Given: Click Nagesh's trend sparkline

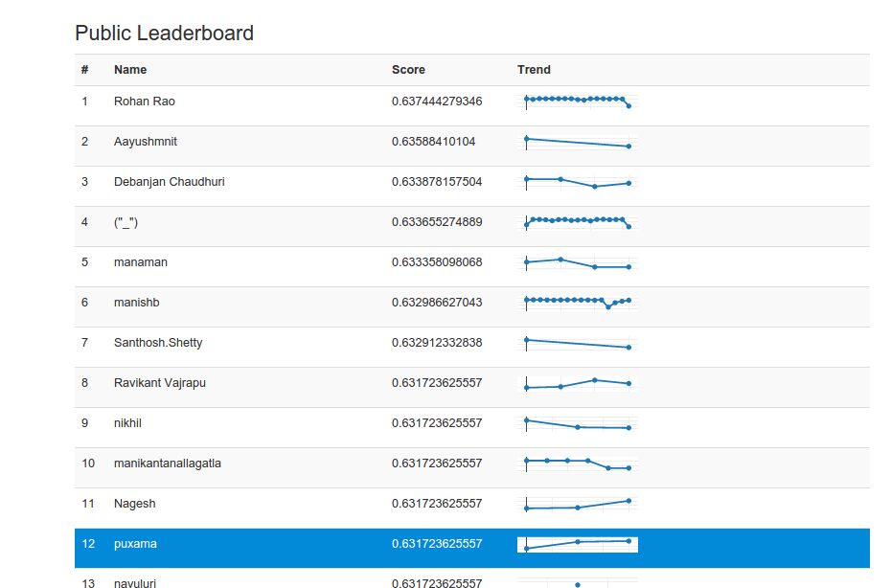Looking at the screenshot, I should (x=578, y=504).
